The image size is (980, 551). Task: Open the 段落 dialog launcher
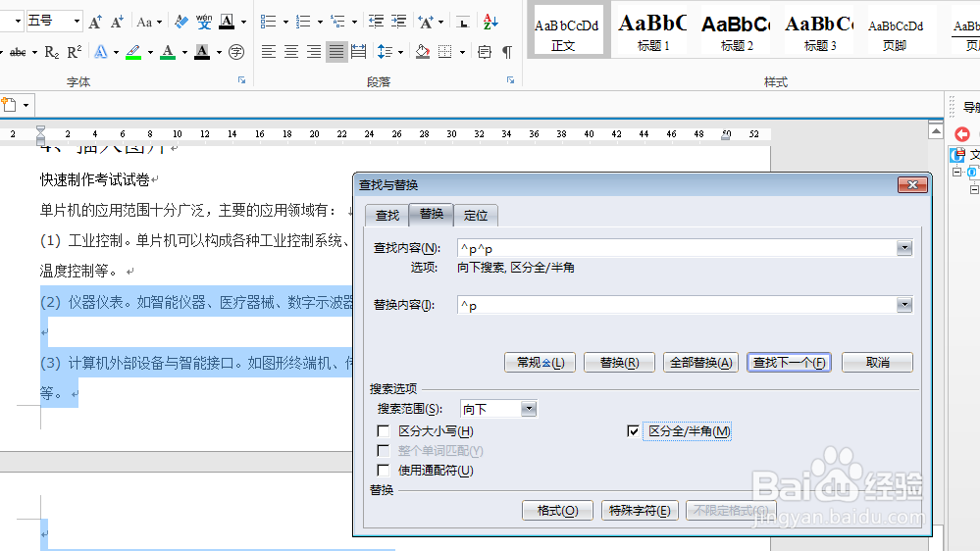point(511,80)
